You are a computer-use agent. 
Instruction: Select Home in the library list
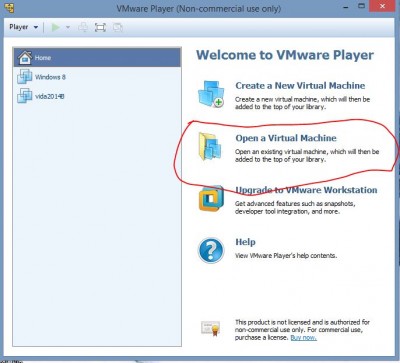97,57
